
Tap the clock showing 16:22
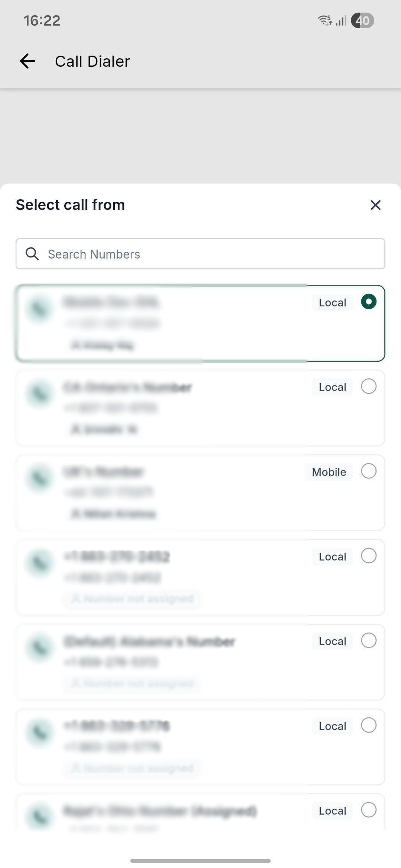point(42,20)
